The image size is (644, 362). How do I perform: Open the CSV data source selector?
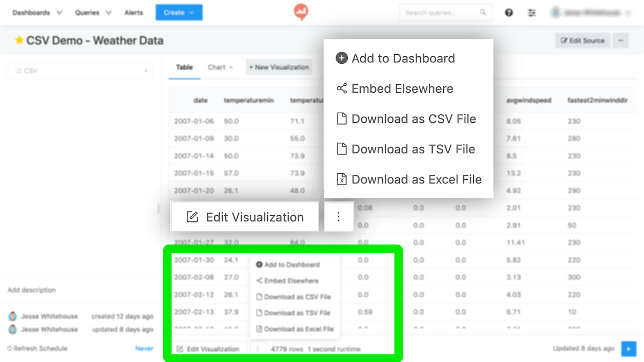(80, 71)
